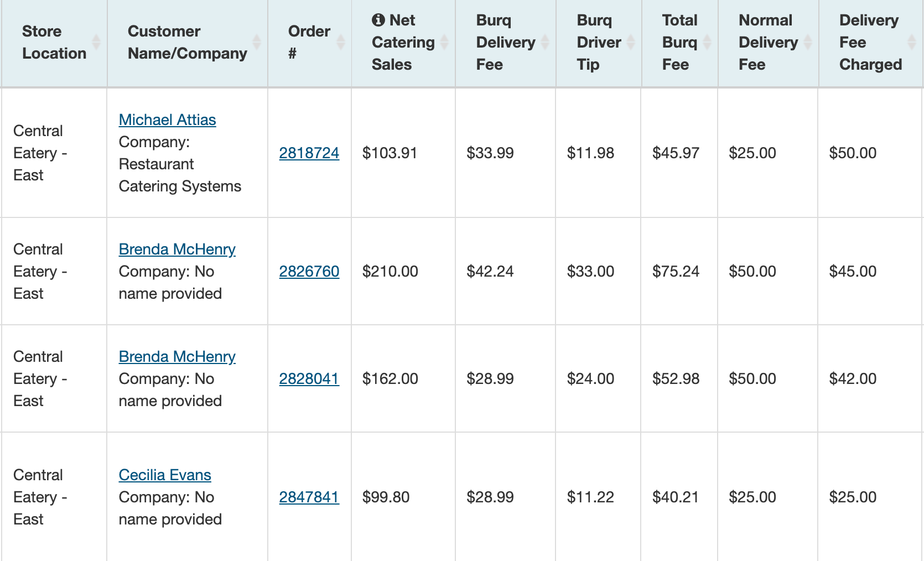Sort by Burq Delivery Fee arrows
Viewport: 924px width, 561px height.
[545, 42]
